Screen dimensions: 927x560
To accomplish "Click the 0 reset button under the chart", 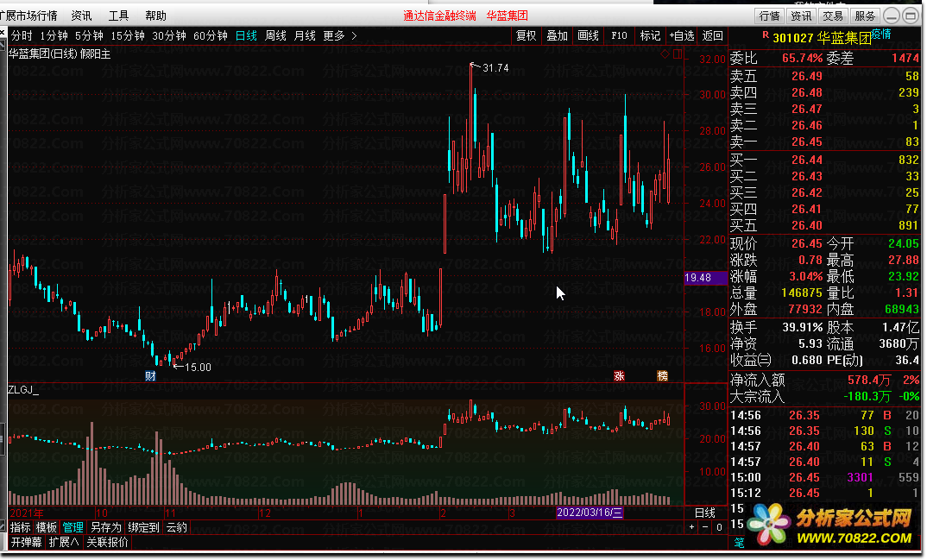I will (x=719, y=527).
